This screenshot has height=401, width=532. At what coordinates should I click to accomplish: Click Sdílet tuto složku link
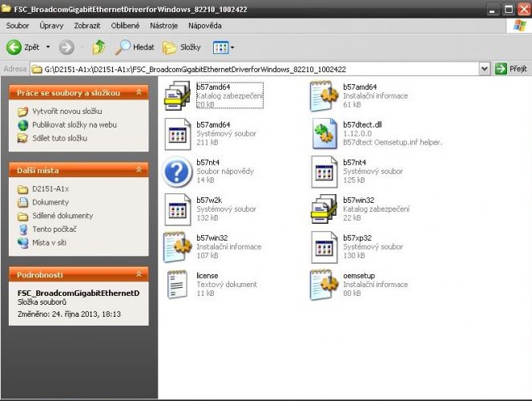pyautogui.click(x=60, y=138)
